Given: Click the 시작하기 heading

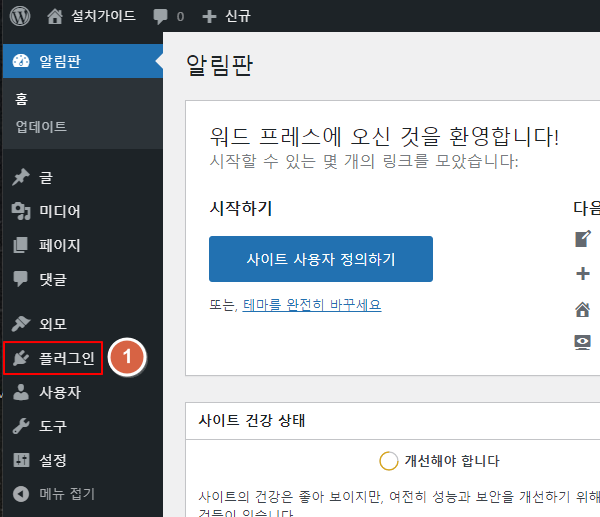Looking at the screenshot, I should 241,208.
